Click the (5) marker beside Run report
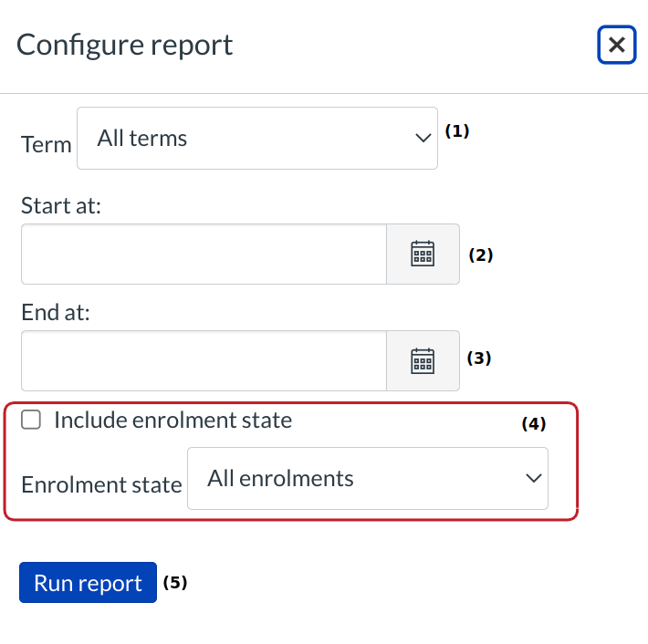Screen dimensions: 648x644 [x=174, y=582]
